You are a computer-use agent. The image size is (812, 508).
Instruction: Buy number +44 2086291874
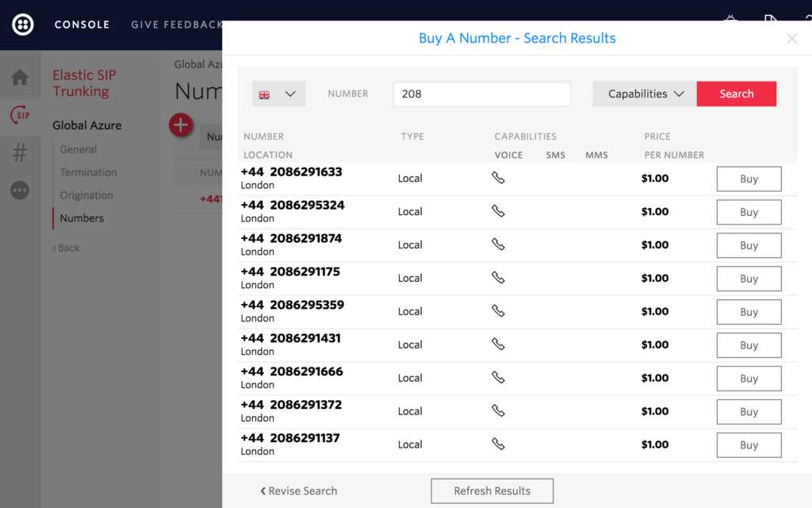[x=749, y=245]
